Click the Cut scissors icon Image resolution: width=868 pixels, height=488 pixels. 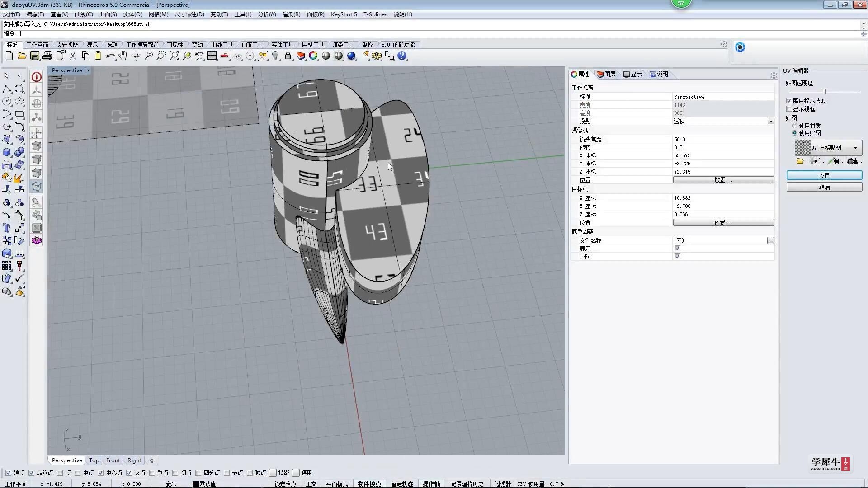click(x=73, y=56)
